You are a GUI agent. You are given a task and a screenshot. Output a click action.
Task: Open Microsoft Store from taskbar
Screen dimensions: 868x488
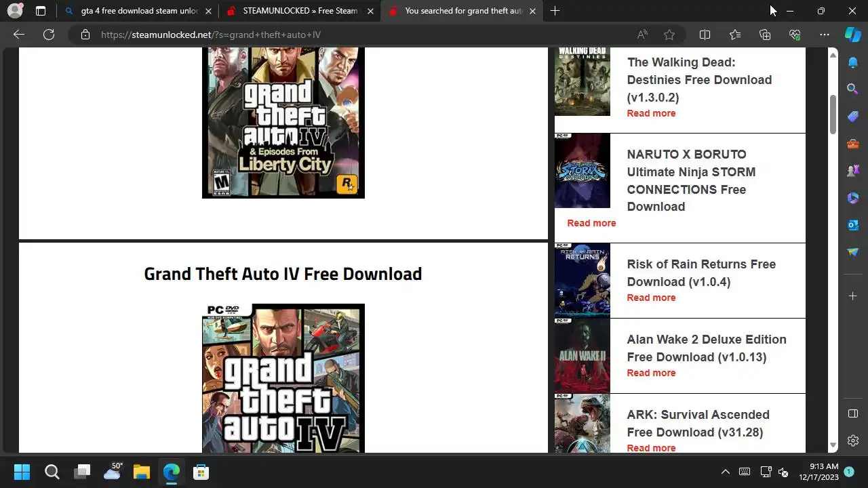coord(201,472)
